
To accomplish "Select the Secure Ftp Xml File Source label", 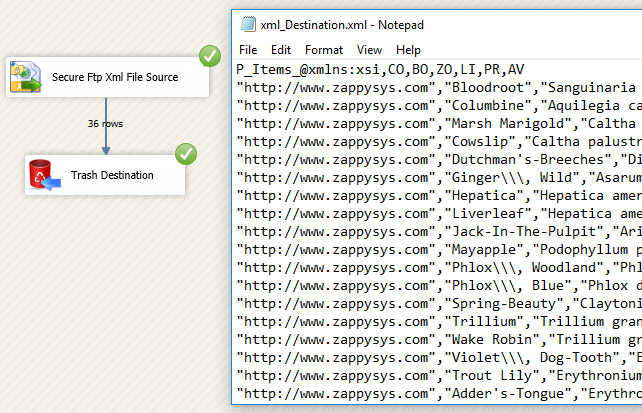I will 115,77.
